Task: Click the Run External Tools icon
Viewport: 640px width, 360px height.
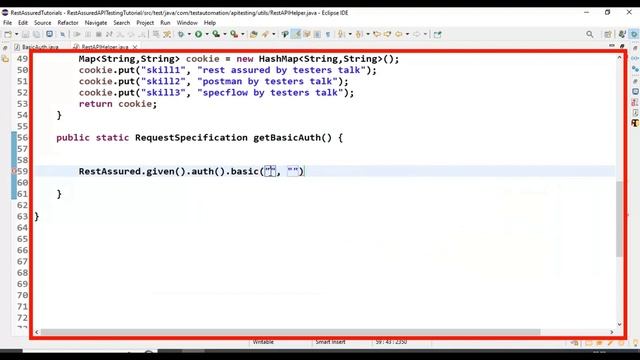Action: (234, 34)
